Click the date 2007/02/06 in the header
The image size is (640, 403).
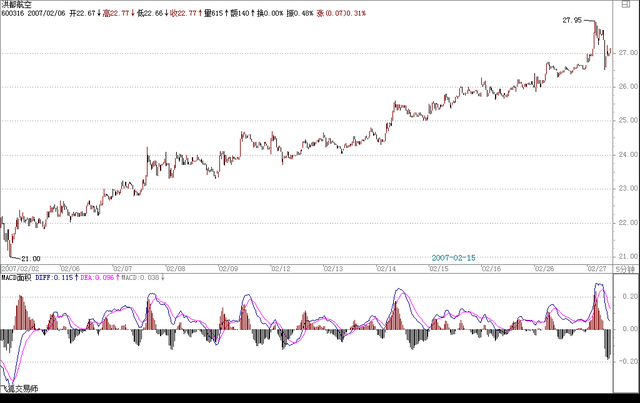click(47, 13)
